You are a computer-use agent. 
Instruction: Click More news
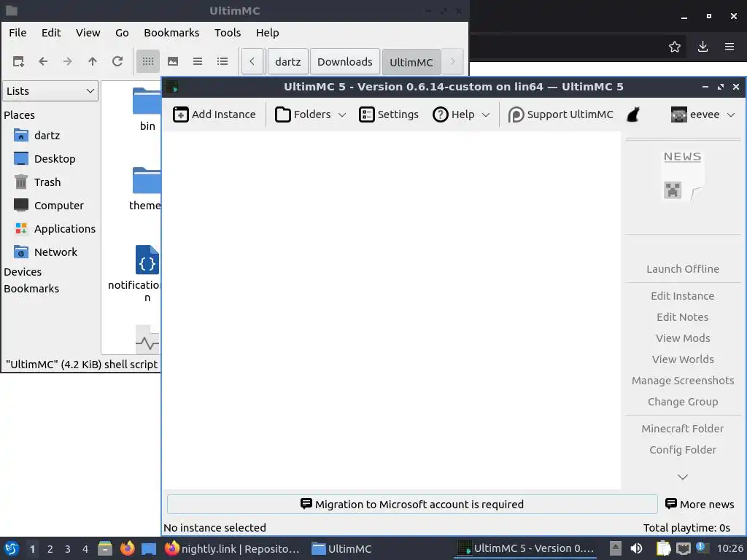(700, 505)
